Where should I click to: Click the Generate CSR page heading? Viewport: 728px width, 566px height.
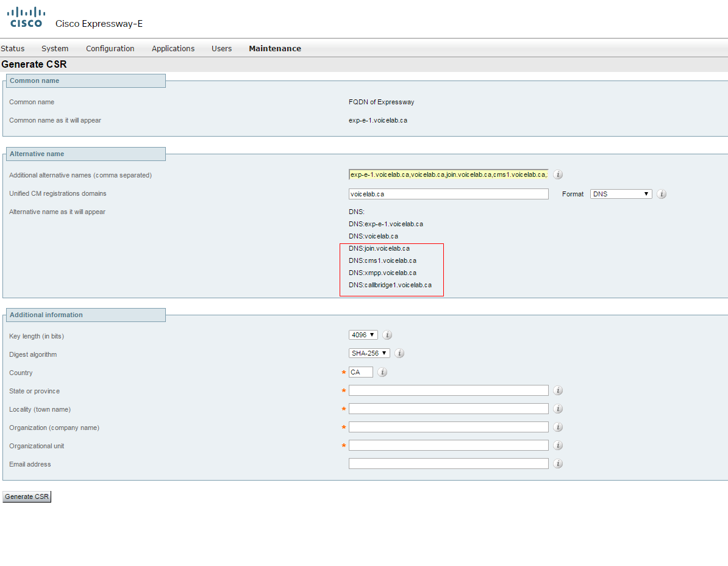coord(34,64)
